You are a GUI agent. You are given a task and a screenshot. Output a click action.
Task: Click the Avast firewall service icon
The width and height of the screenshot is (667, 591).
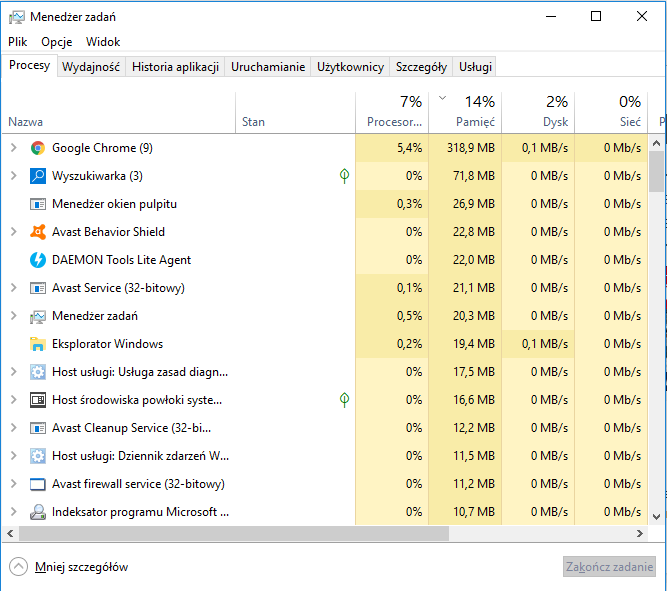coord(38,484)
